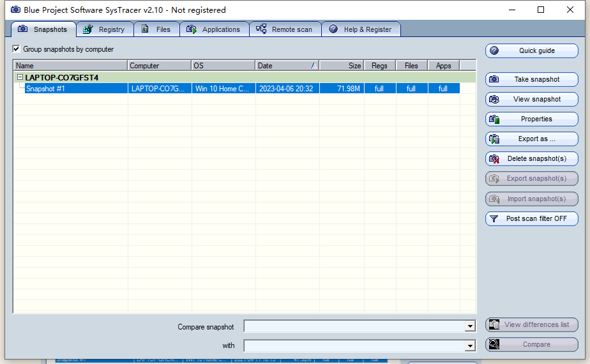Click the Size column header
This screenshot has width=590, height=364.
[342, 66]
